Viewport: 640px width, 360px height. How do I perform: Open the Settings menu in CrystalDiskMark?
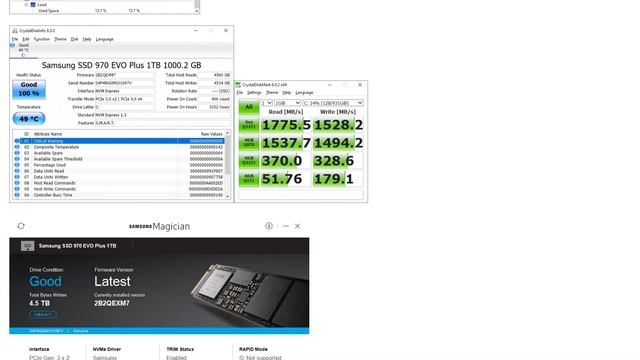254,93
